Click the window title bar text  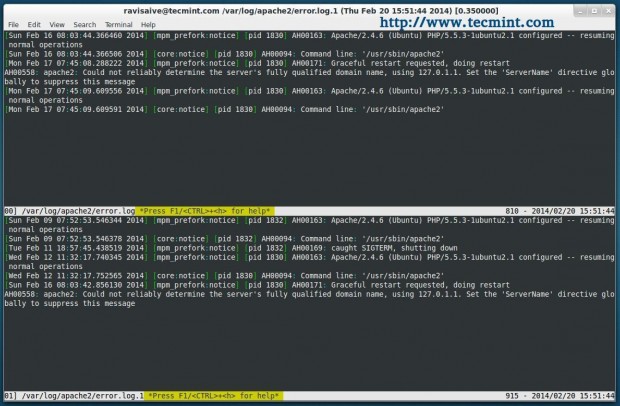click(311, 11)
